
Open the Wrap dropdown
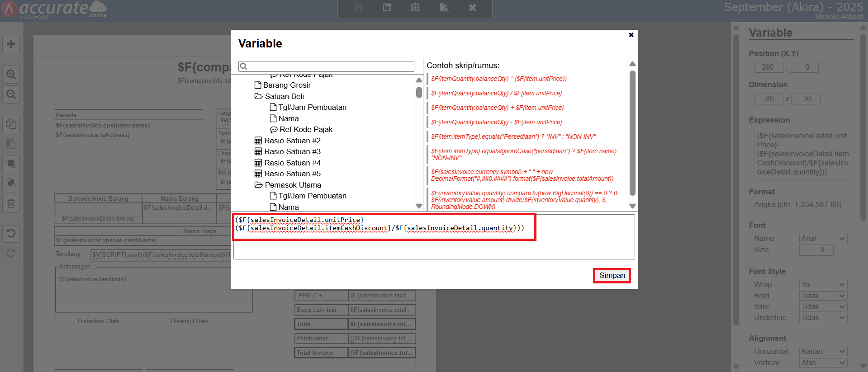(823, 284)
